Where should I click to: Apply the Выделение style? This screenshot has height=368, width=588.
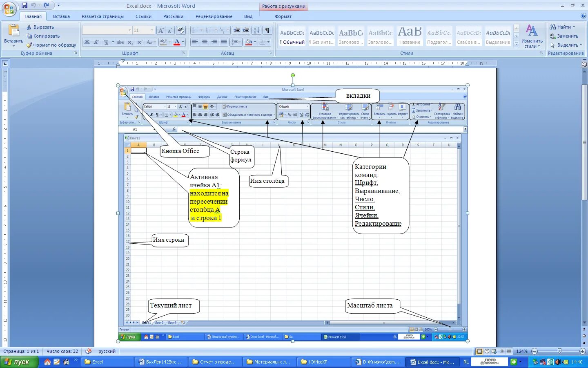point(498,36)
